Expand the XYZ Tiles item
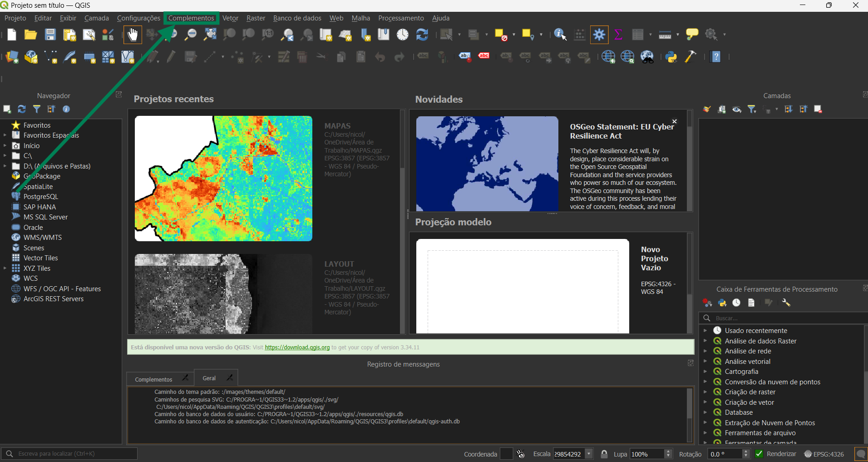 click(5, 268)
